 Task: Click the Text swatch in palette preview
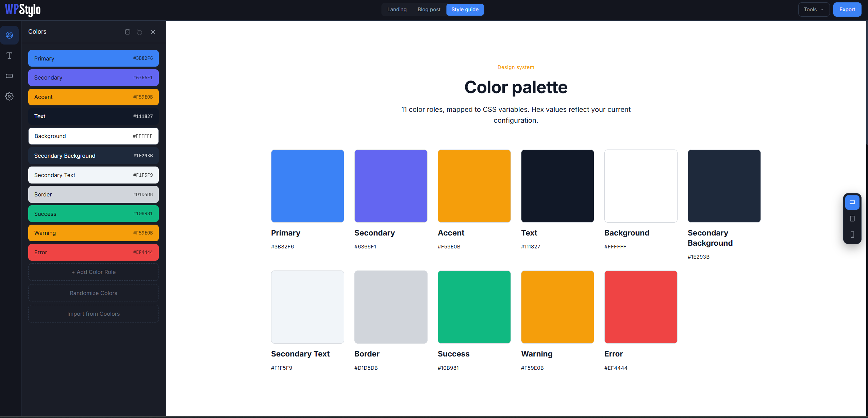point(557,186)
